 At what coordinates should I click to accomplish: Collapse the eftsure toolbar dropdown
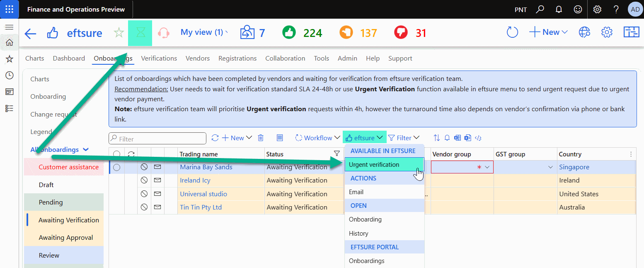tap(364, 138)
